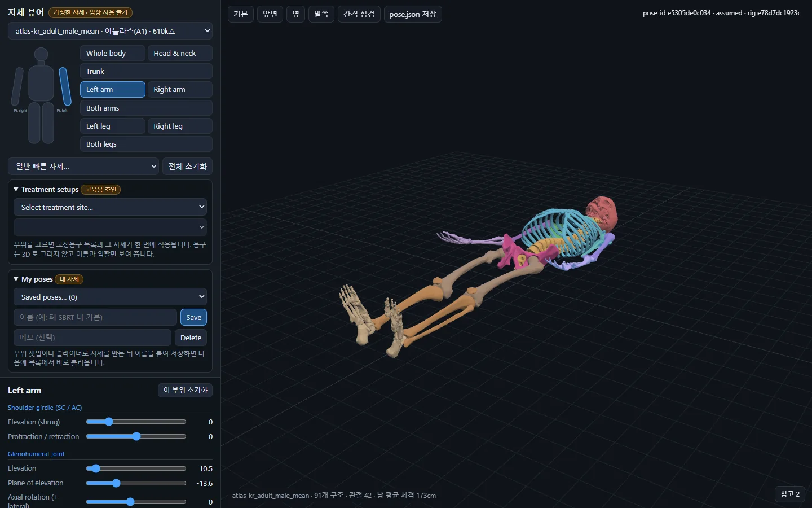Click pose.json 저장 button

coord(413,14)
